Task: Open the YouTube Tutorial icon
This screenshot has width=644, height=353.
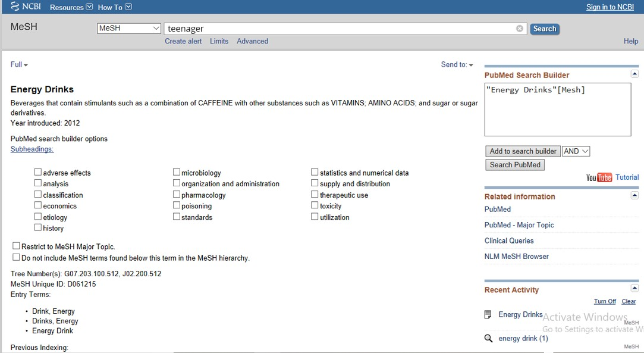Action: tap(599, 177)
